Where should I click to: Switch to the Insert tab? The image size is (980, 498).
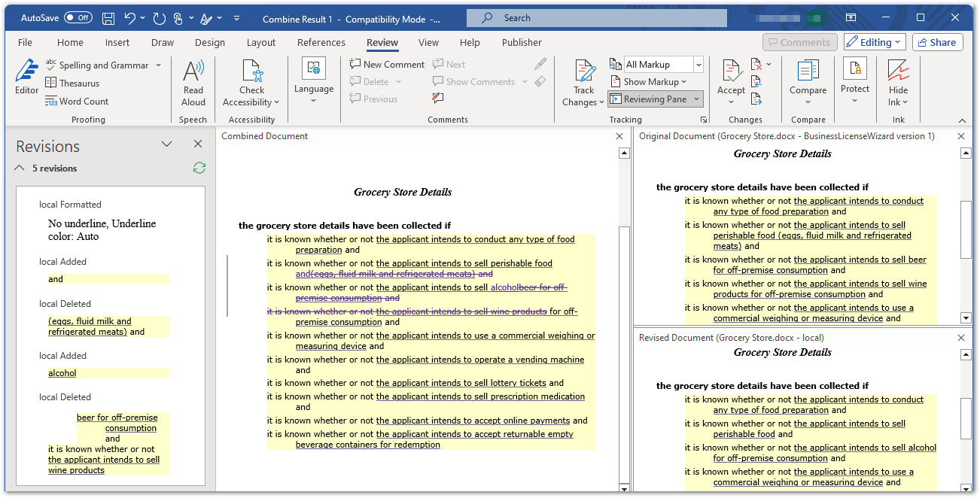(x=117, y=43)
